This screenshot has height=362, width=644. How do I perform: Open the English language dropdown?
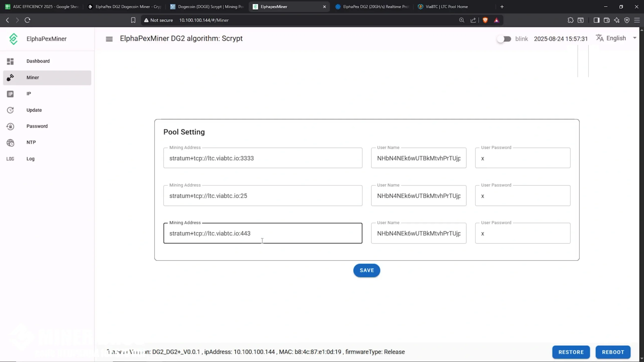[x=616, y=38]
